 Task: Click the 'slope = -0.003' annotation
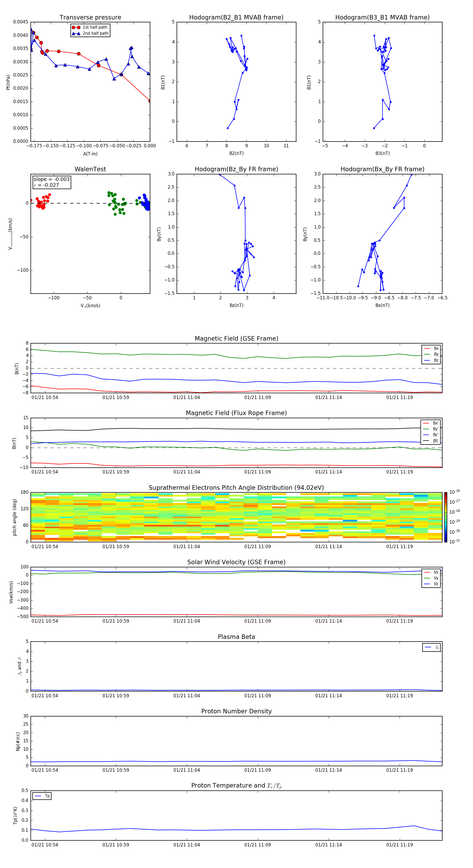point(52,179)
